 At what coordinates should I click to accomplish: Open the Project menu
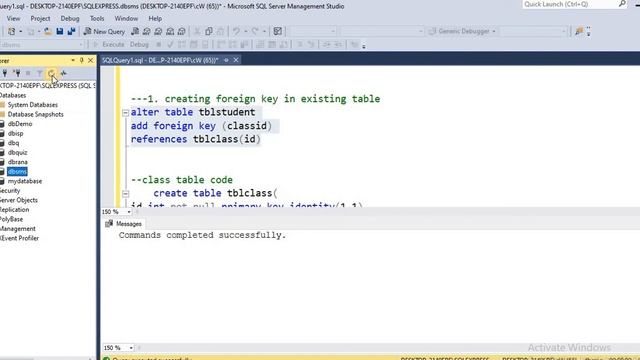pyautogui.click(x=40, y=18)
